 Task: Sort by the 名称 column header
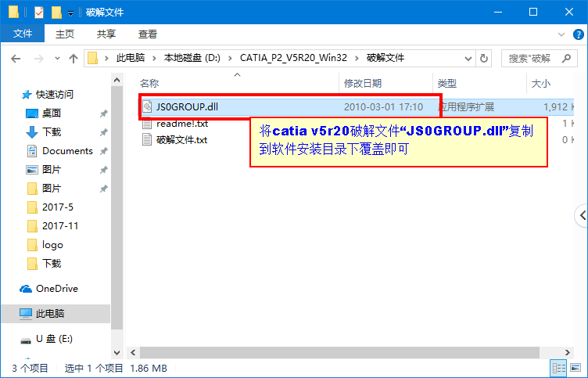click(x=149, y=83)
